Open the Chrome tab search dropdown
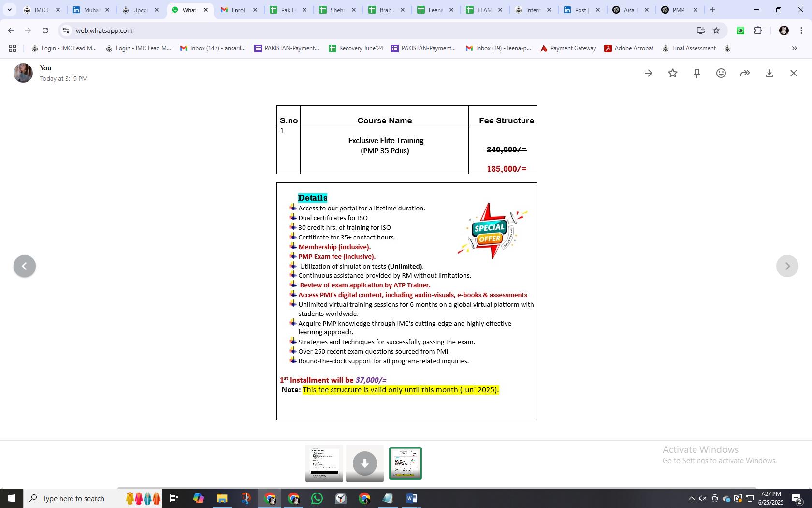Viewport: 812px width, 508px height. pos(9,10)
